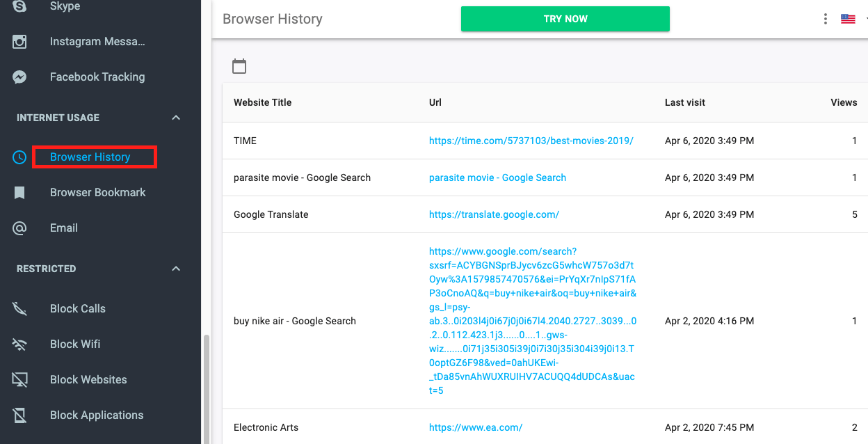
Task: Go to Email from the sidebar menu
Action: point(63,228)
